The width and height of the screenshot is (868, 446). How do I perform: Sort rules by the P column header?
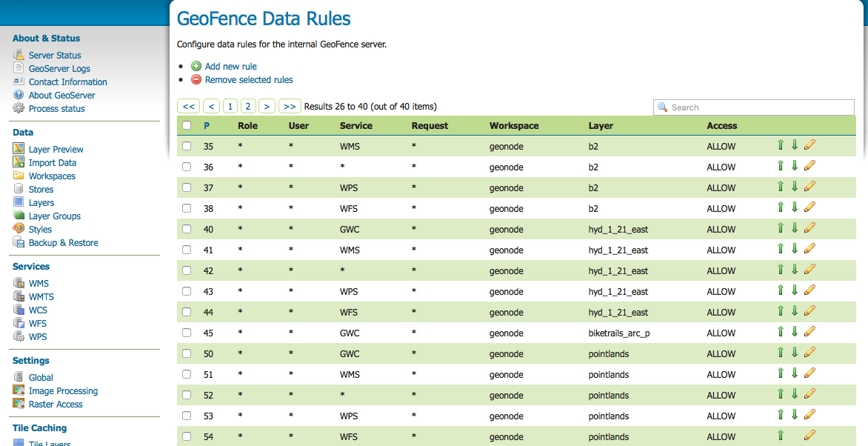point(207,126)
